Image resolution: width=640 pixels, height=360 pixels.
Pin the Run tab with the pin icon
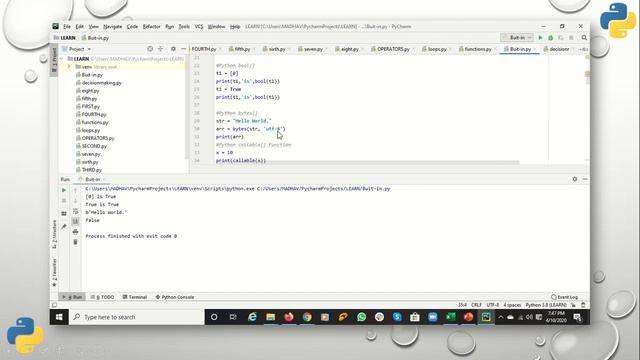[64, 227]
